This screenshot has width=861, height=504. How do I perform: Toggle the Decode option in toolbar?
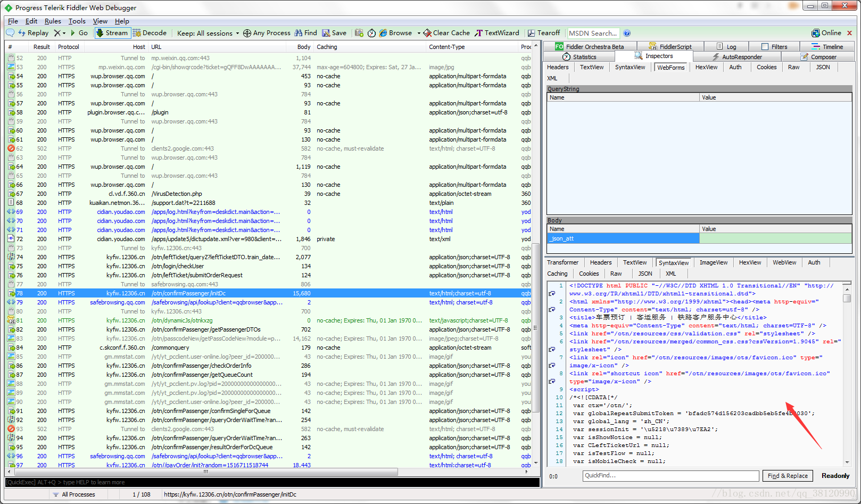pos(150,33)
